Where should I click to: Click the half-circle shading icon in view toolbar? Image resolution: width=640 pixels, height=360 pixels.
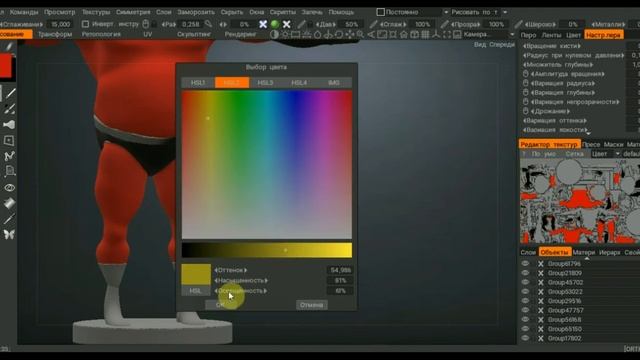pos(274,35)
